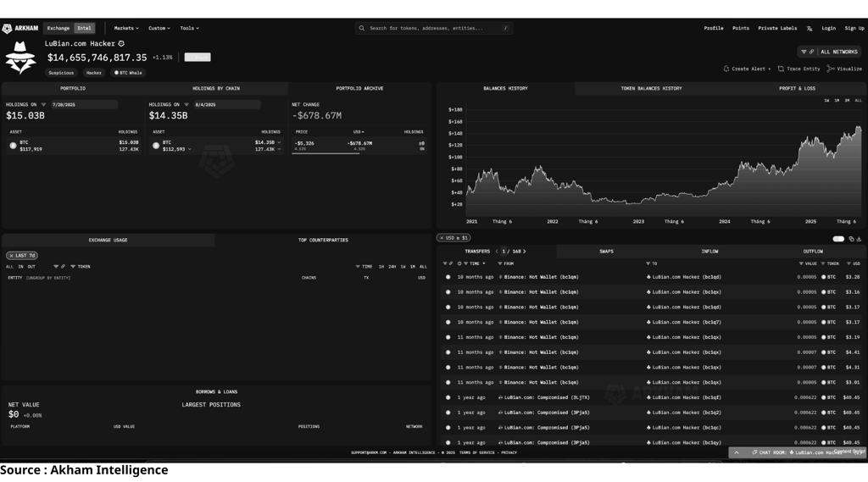
Task: Click the Arkham logo in the header
Action: point(20,28)
